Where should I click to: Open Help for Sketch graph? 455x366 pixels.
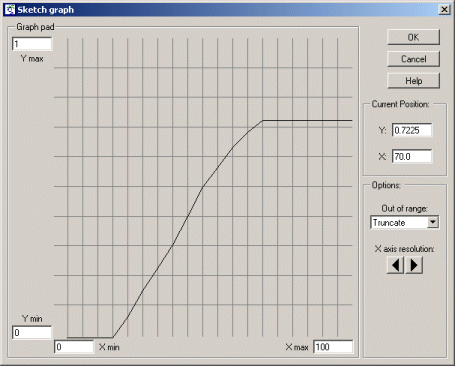(413, 81)
